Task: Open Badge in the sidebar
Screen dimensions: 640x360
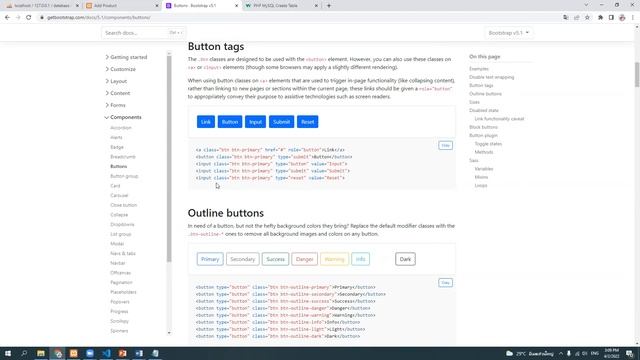Action: pyautogui.click(x=117, y=147)
